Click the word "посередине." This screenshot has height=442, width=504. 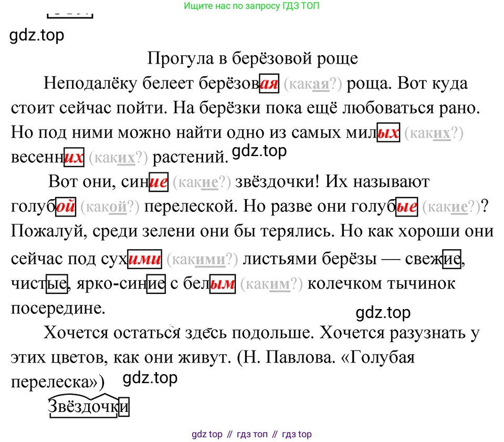click(58, 309)
